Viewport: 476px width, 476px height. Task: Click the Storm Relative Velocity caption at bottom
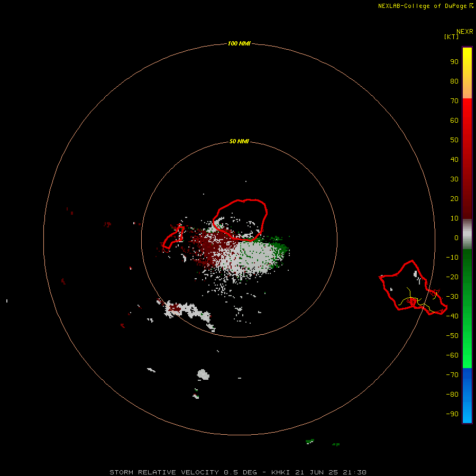point(237,472)
